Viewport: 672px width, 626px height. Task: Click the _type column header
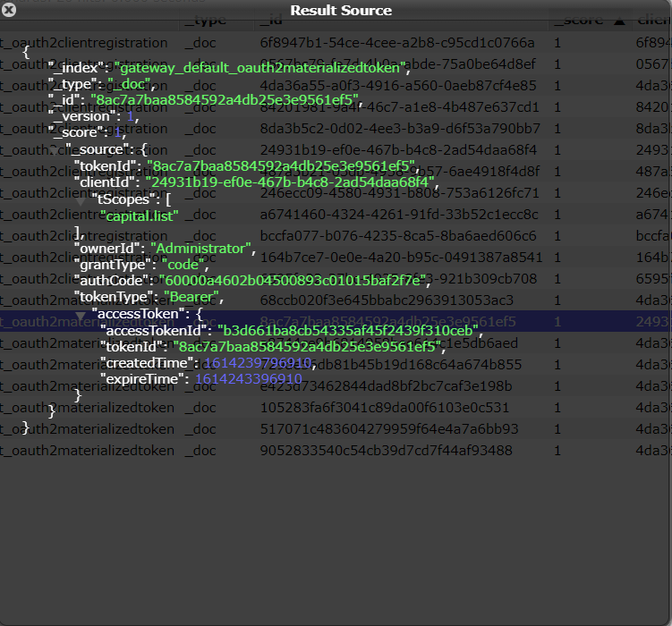[205, 21]
